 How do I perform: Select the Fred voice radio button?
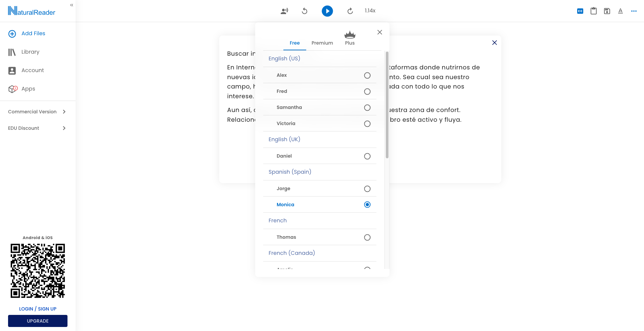click(367, 92)
